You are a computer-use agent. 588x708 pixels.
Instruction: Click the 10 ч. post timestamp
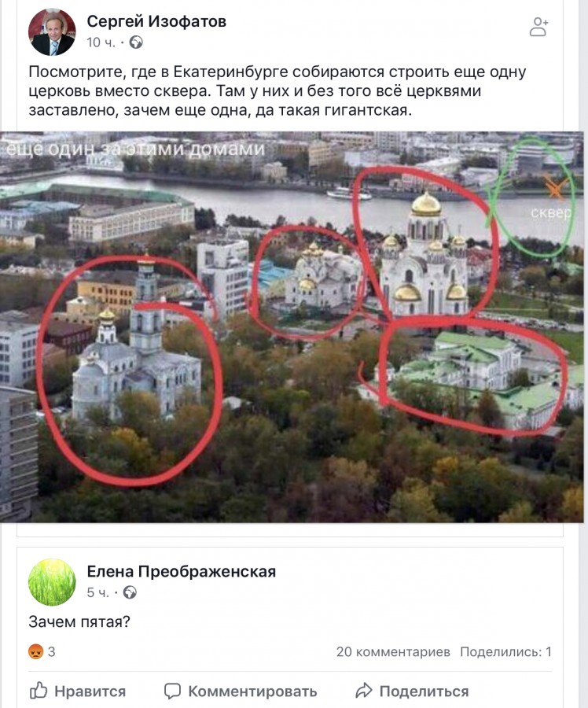[101, 42]
